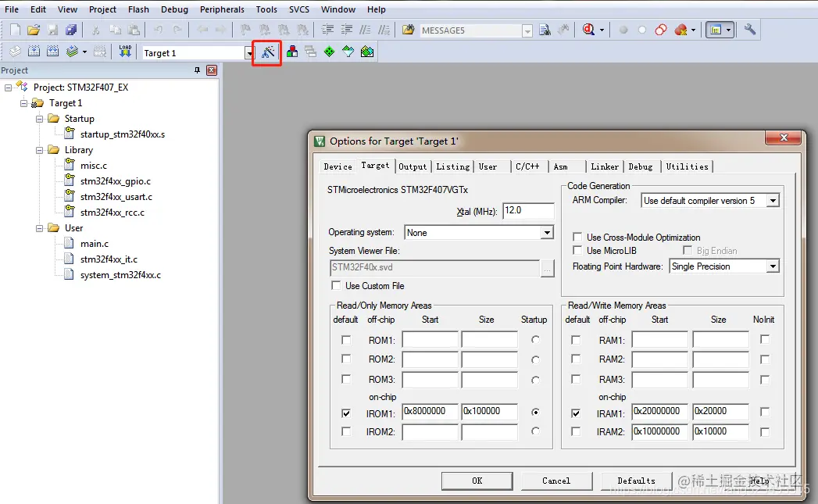This screenshot has height=504, width=818.
Task: Start the debug session with the 'd' icon
Action: coord(588,30)
